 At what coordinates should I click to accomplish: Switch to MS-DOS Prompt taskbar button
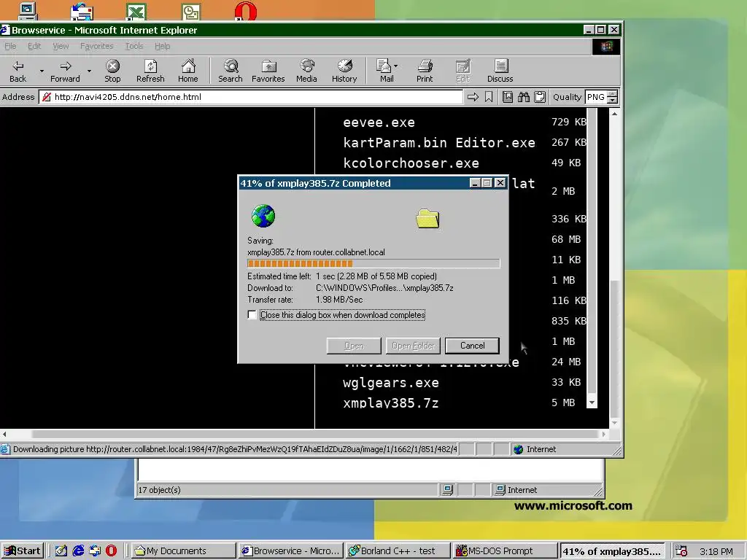click(505, 551)
